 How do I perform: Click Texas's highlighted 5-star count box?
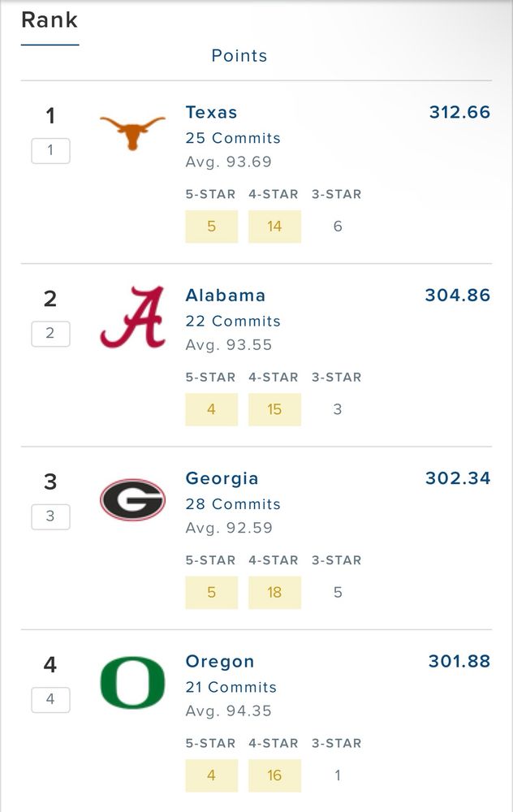click(x=211, y=227)
